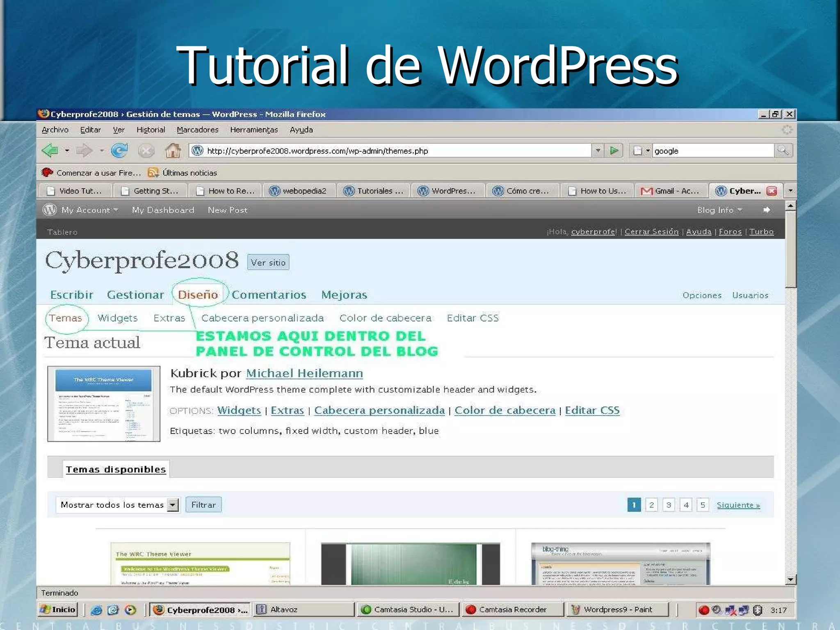Viewport: 840px width, 630px height.
Task: Click the Temas disponibles heading tab
Action: pyautogui.click(x=116, y=469)
